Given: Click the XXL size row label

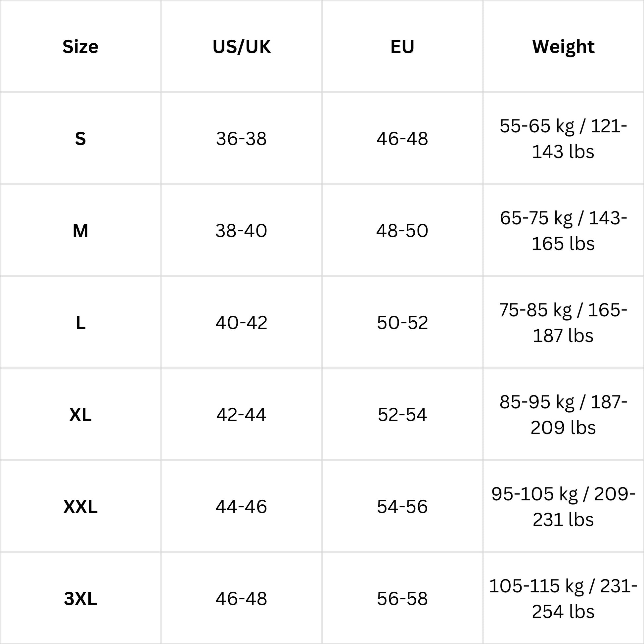Looking at the screenshot, I should (x=80, y=507).
